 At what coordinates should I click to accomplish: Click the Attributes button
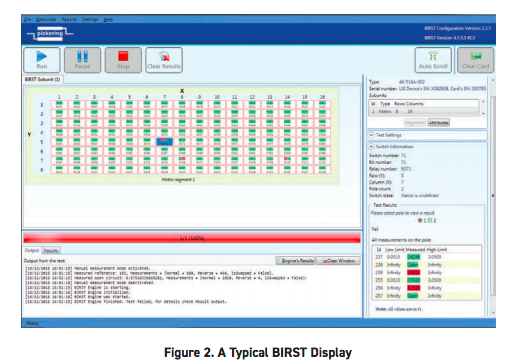[438, 123]
